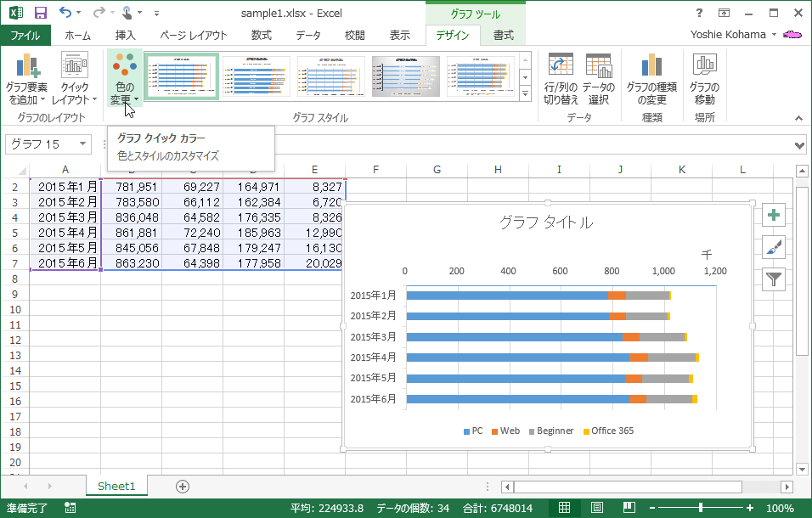Image resolution: width=812 pixels, height=518 pixels.
Task: Undo the last action
Action: (x=65, y=13)
